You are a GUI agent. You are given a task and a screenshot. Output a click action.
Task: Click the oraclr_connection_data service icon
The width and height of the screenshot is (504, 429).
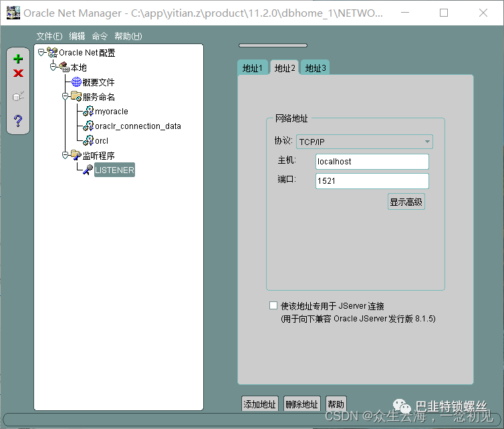[88, 126]
